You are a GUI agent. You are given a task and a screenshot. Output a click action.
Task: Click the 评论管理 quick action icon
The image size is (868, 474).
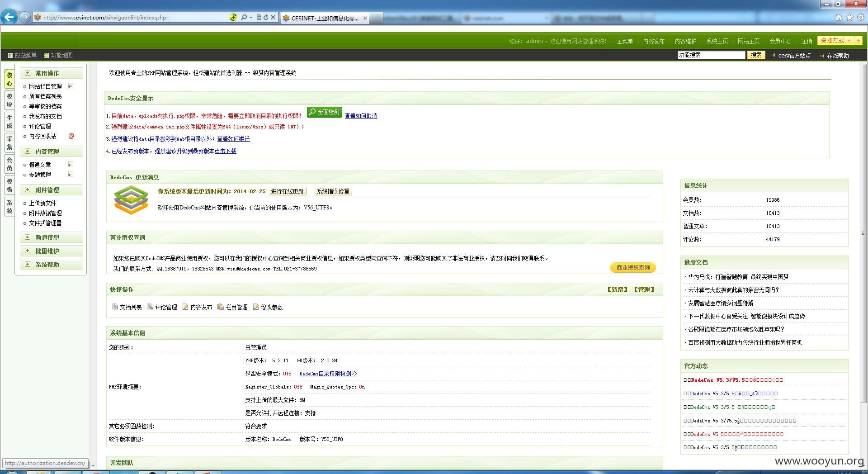pyautogui.click(x=150, y=307)
